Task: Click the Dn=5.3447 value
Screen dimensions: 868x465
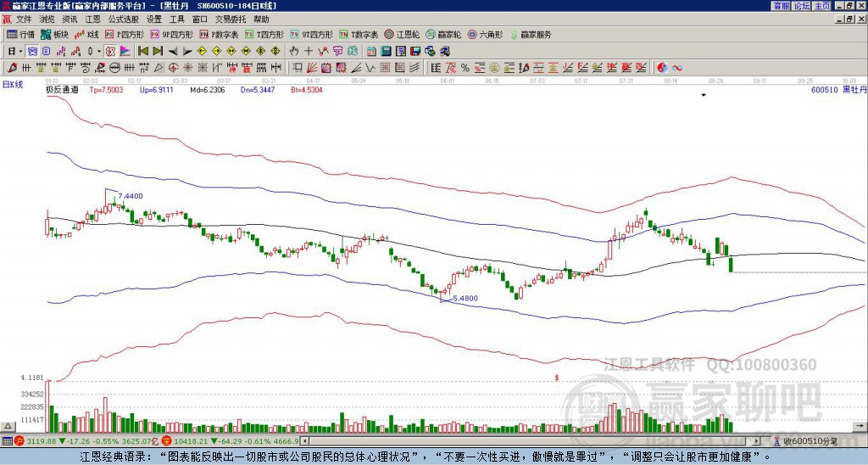Action: tap(258, 89)
